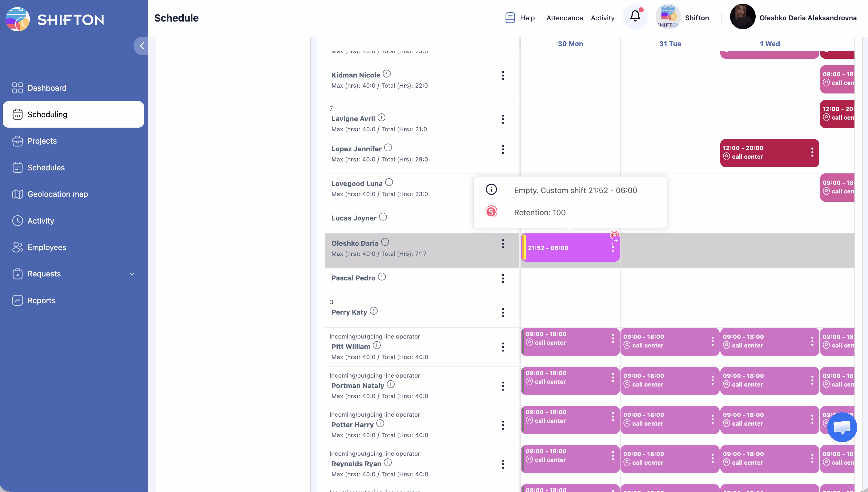Open three-dot menu on Lopez Jennifer's shift
Image resolution: width=868 pixels, height=492 pixels.
coord(812,153)
